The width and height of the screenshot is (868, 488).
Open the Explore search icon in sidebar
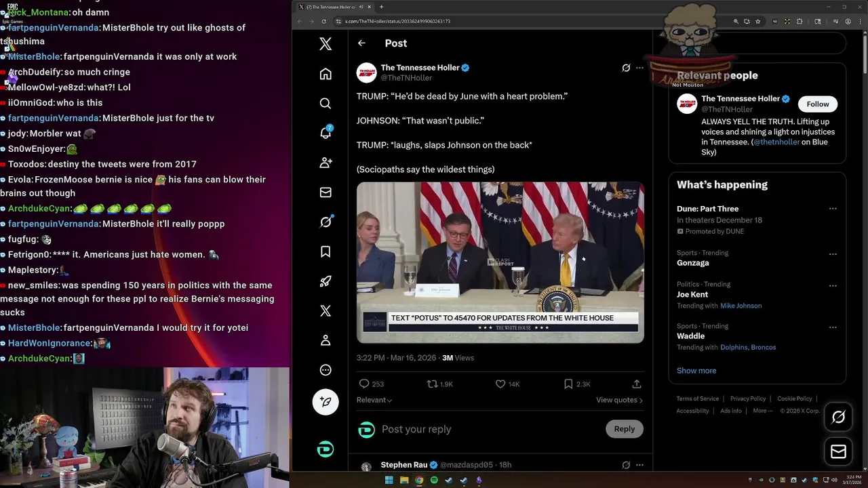pyautogui.click(x=325, y=103)
